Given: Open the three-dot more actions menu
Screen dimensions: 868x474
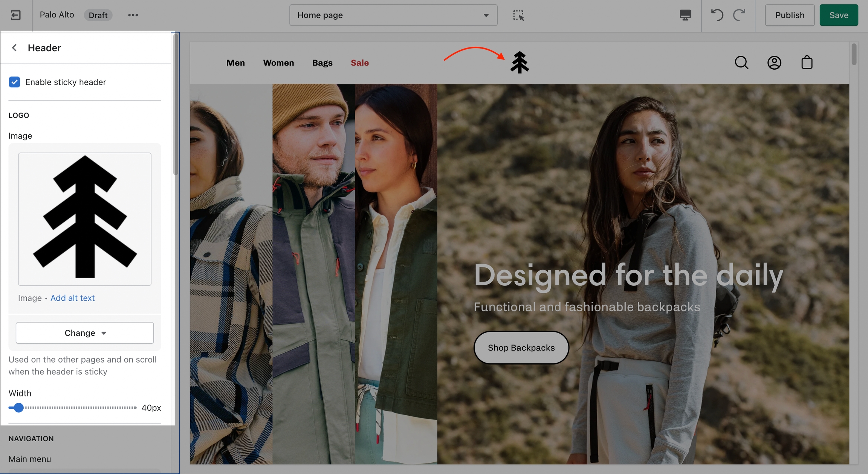Looking at the screenshot, I should coord(133,15).
